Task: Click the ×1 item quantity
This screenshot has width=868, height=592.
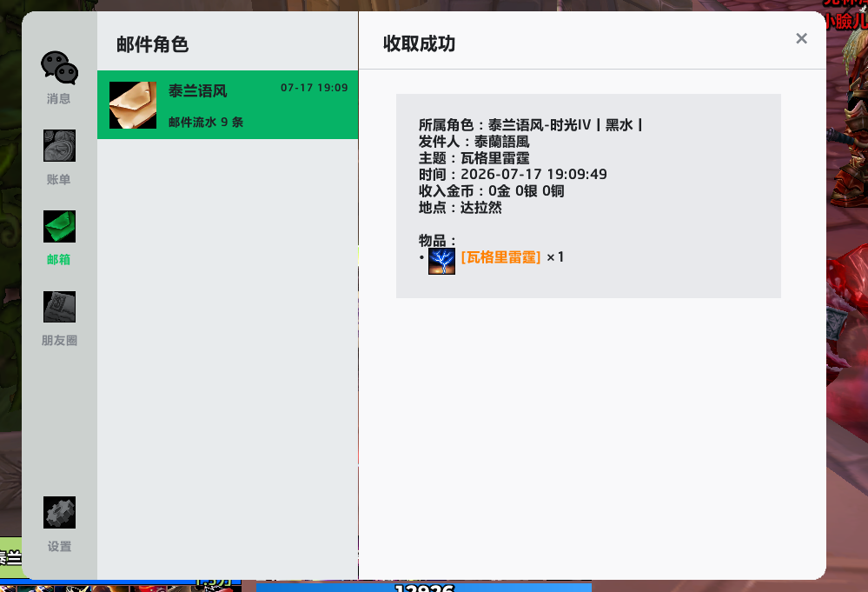Action: pyautogui.click(x=555, y=257)
